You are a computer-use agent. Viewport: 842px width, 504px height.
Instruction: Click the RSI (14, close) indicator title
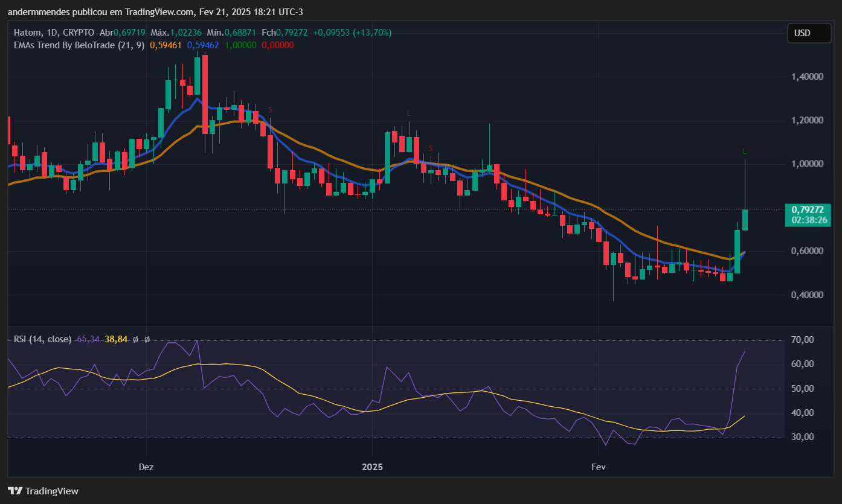43,339
